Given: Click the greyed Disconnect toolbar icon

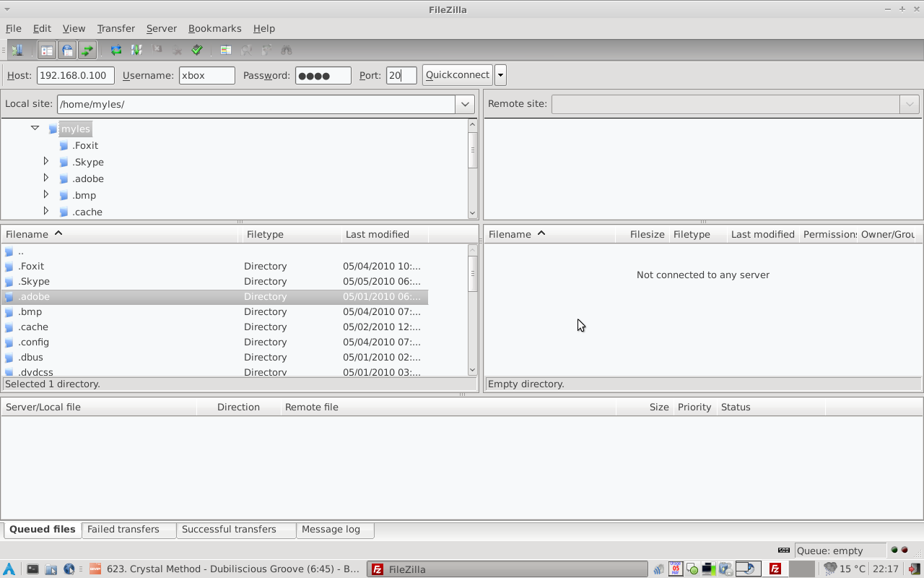Looking at the screenshot, I should point(177,50).
